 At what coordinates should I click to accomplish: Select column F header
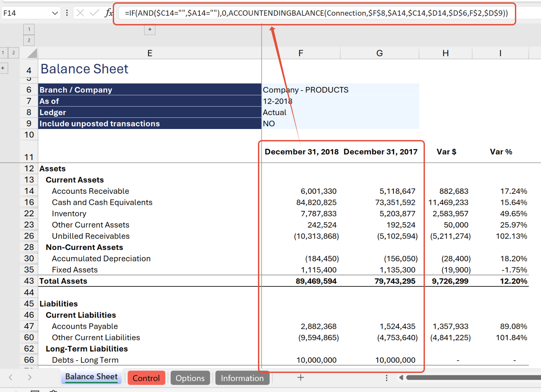coord(301,53)
